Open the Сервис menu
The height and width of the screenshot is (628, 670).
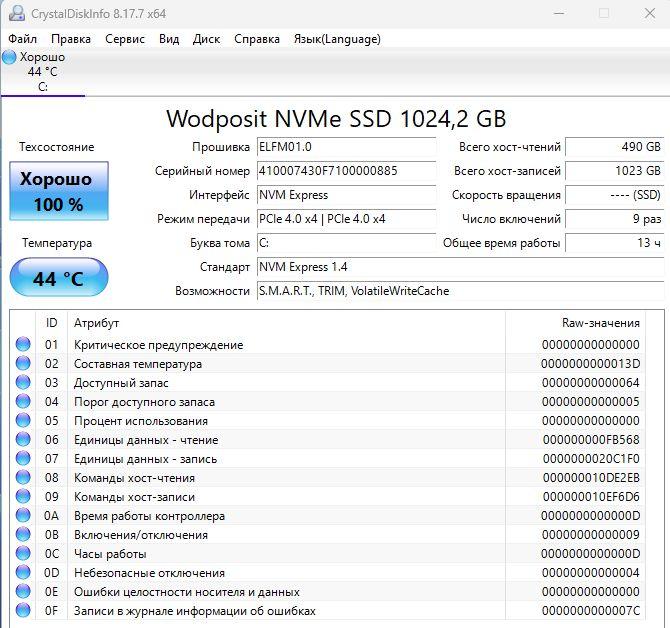click(x=124, y=39)
